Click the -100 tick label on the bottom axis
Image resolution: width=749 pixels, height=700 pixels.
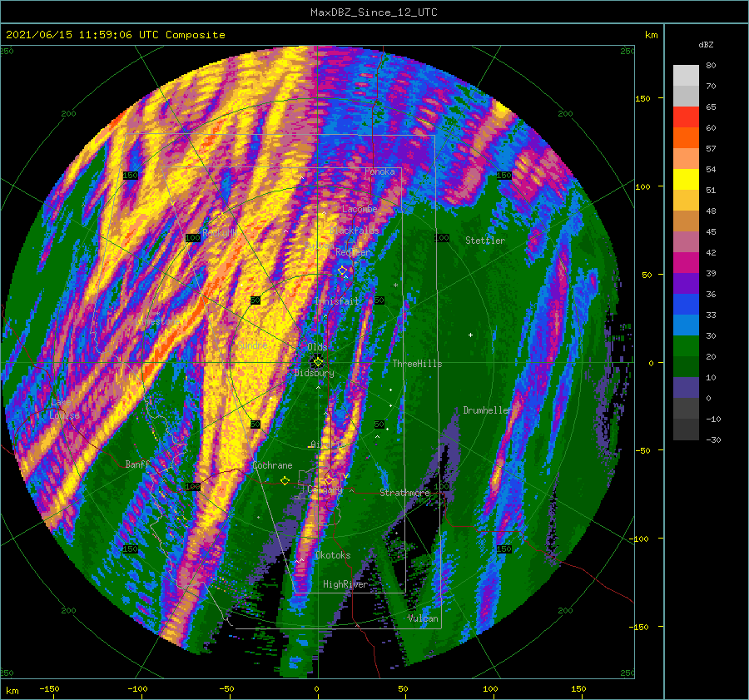click(x=137, y=688)
